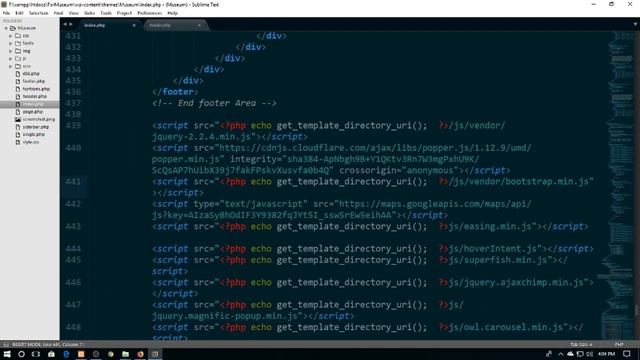
Task: Open the Windows Start menu
Action: (7, 354)
